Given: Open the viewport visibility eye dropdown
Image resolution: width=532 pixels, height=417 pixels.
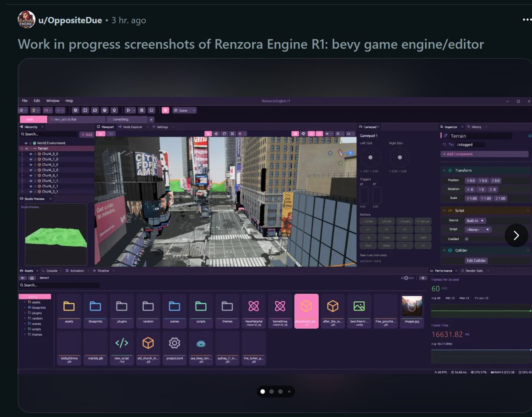Looking at the screenshot, I should 329,134.
